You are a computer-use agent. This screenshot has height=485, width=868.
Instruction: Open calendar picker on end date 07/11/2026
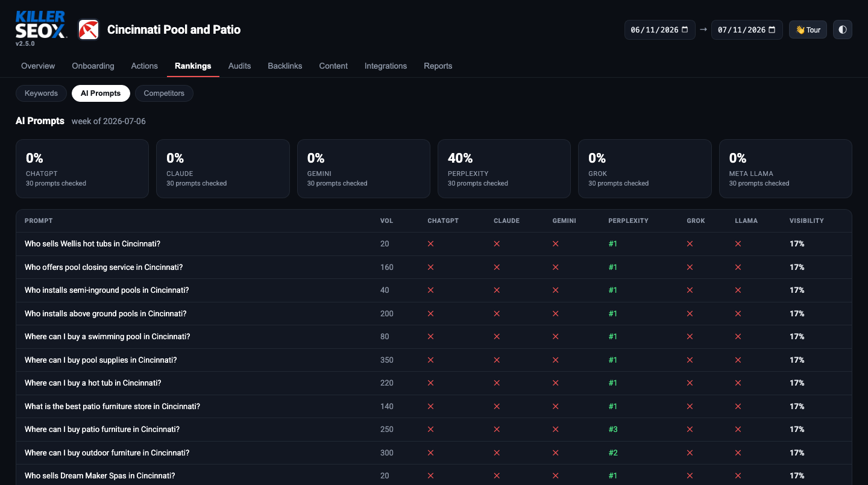[x=772, y=30]
